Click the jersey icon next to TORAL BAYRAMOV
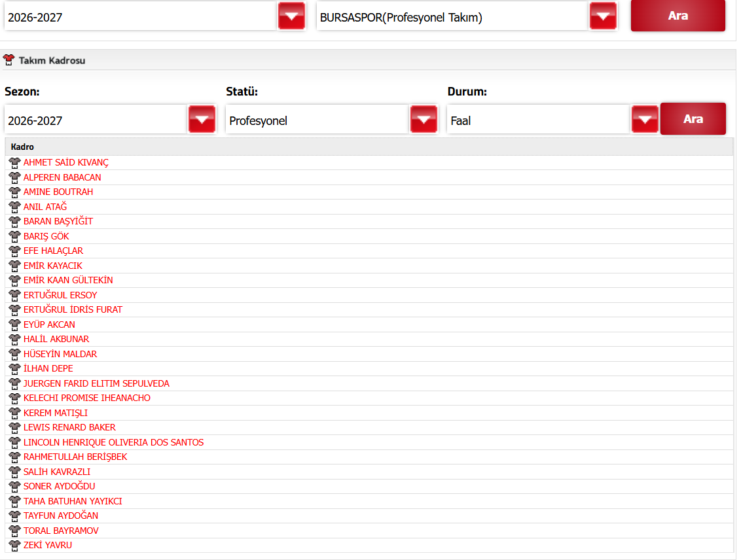741x560 pixels. tap(14, 531)
